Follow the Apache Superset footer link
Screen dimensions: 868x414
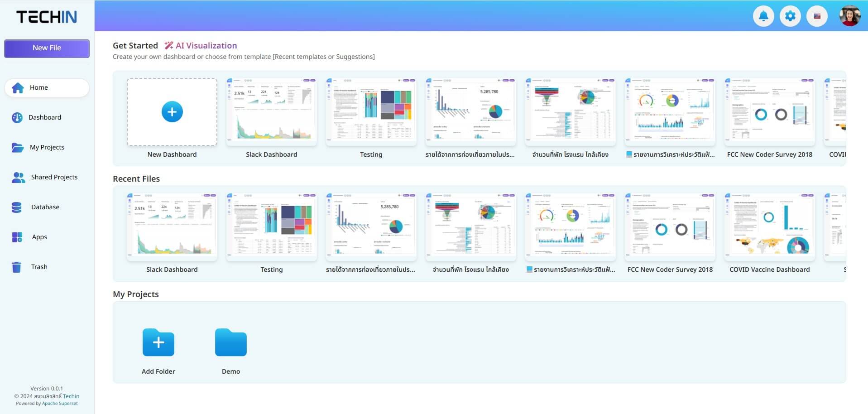coord(60,403)
